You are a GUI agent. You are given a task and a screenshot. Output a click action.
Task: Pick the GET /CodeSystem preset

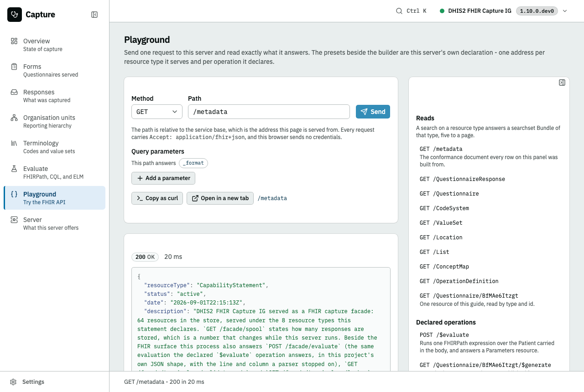click(x=489, y=208)
